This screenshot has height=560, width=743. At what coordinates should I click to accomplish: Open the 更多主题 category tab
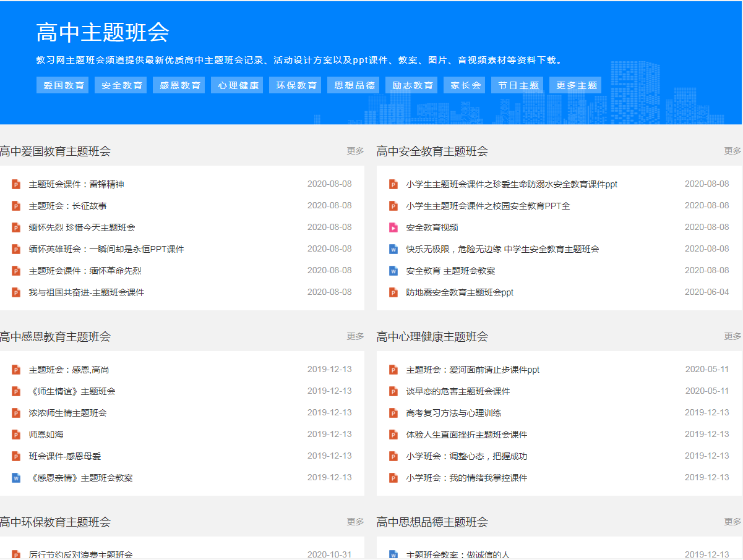coord(575,85)
